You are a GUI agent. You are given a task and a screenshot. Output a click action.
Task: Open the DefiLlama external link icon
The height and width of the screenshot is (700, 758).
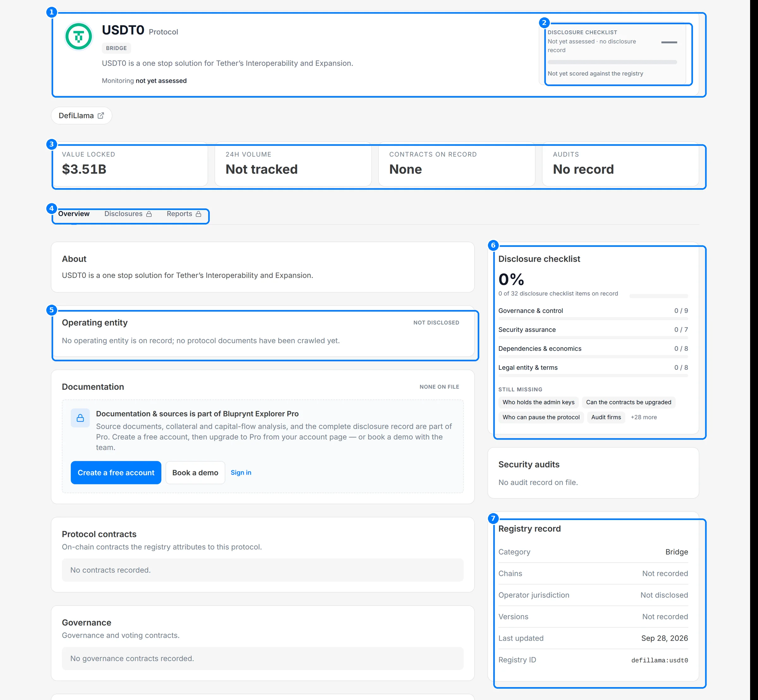click(101, 116)
